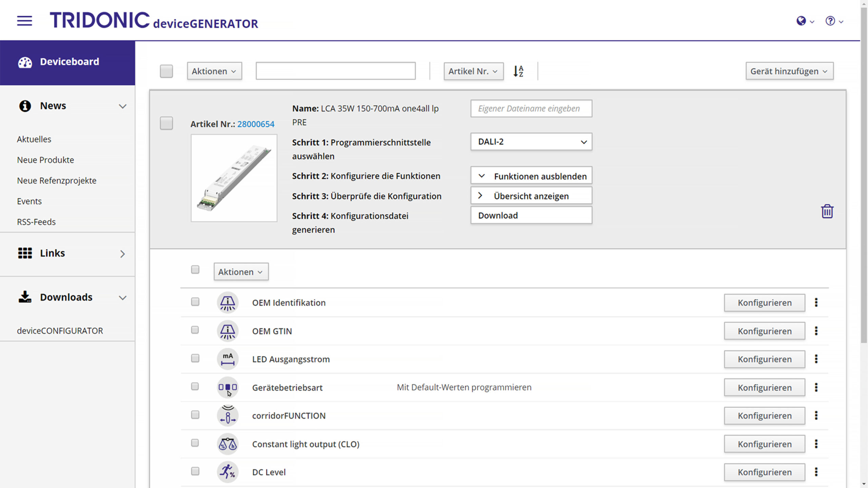This screenshot has height=488, width=868.
Task: Tick the Gerätebetriebsart row checkbox
Action: tap(195, 386)
